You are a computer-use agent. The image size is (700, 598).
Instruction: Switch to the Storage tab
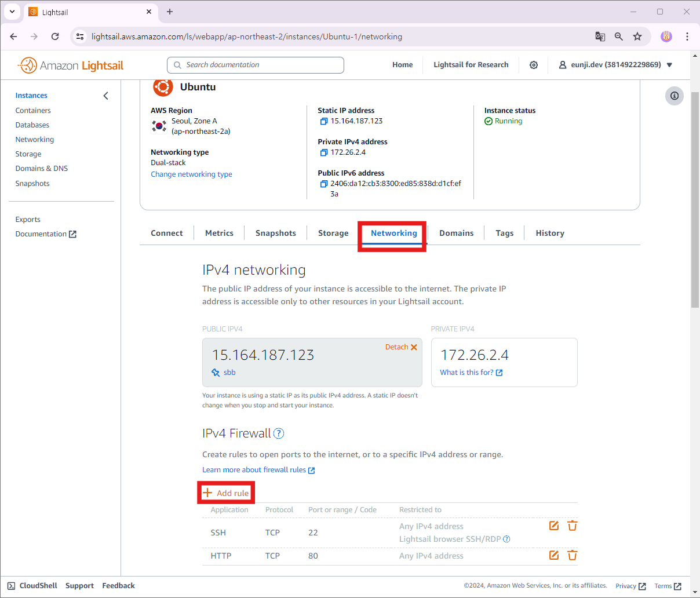click(333, 233)
